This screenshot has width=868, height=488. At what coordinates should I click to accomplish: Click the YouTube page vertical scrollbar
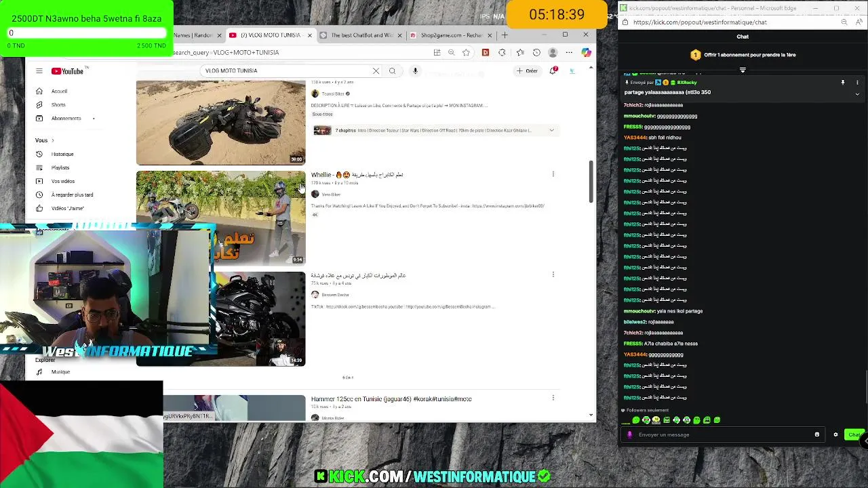point(591,182)
